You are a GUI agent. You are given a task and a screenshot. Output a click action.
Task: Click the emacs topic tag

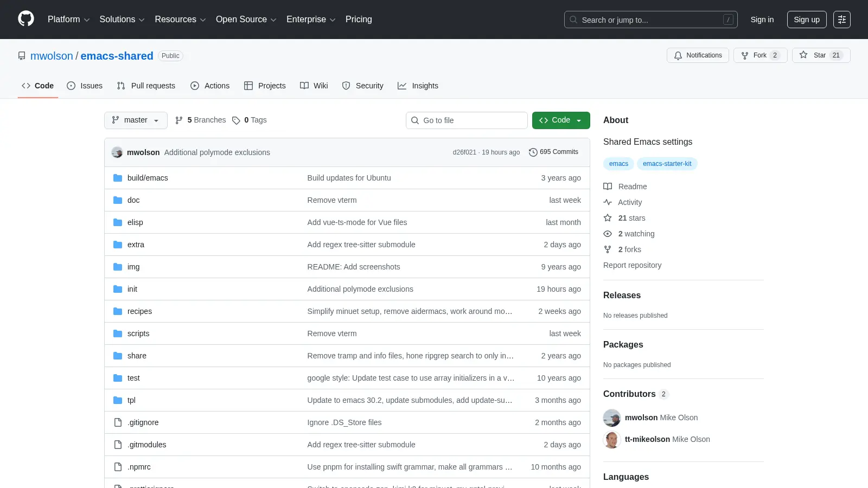[x=618, y=164]
